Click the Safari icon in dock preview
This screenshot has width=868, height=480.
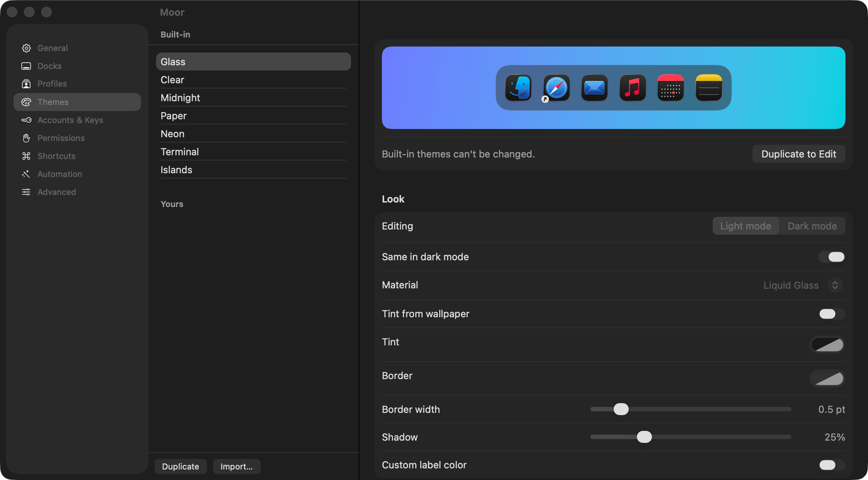(x=557, y=88)
